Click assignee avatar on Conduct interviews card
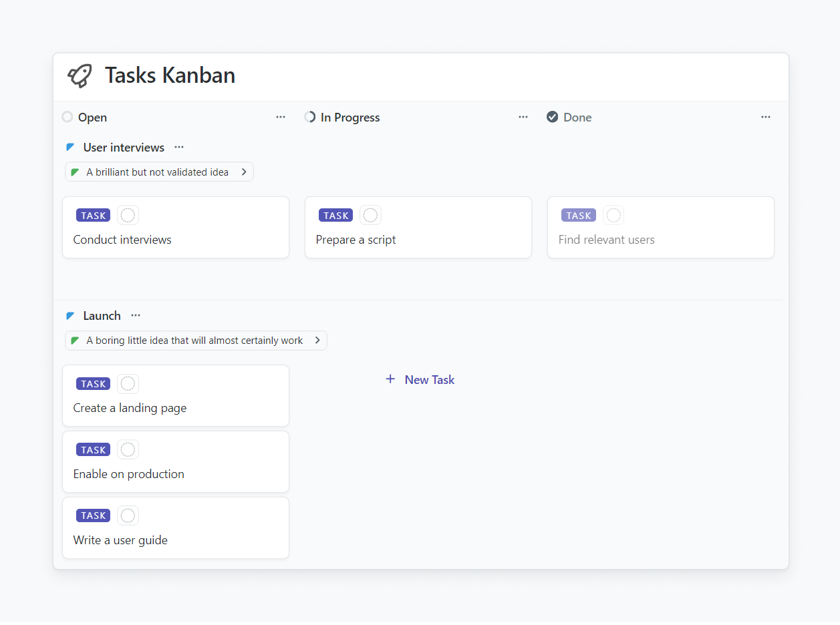The image size is (840, 625). pos(128,215)
